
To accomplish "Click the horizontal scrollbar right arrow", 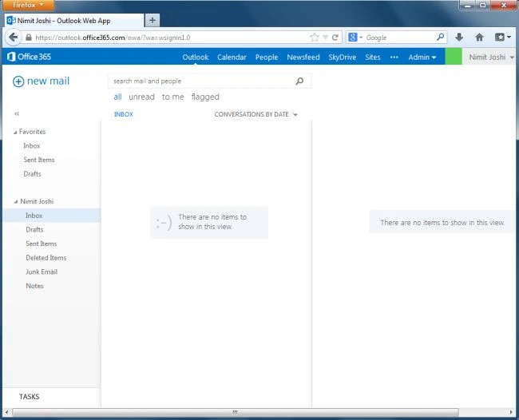I will (511, 412).
